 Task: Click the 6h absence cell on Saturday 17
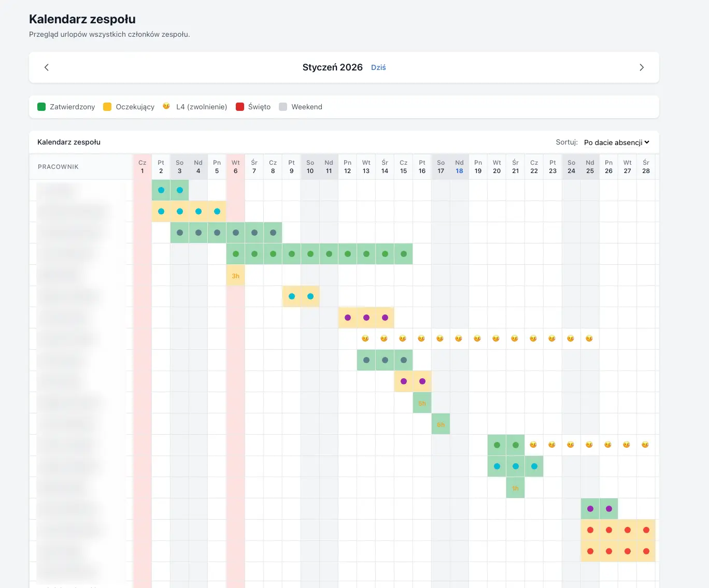click(441, 424)
